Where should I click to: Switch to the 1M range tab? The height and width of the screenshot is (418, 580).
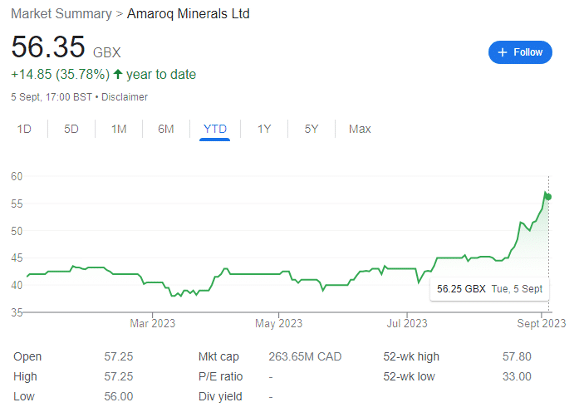119,129
